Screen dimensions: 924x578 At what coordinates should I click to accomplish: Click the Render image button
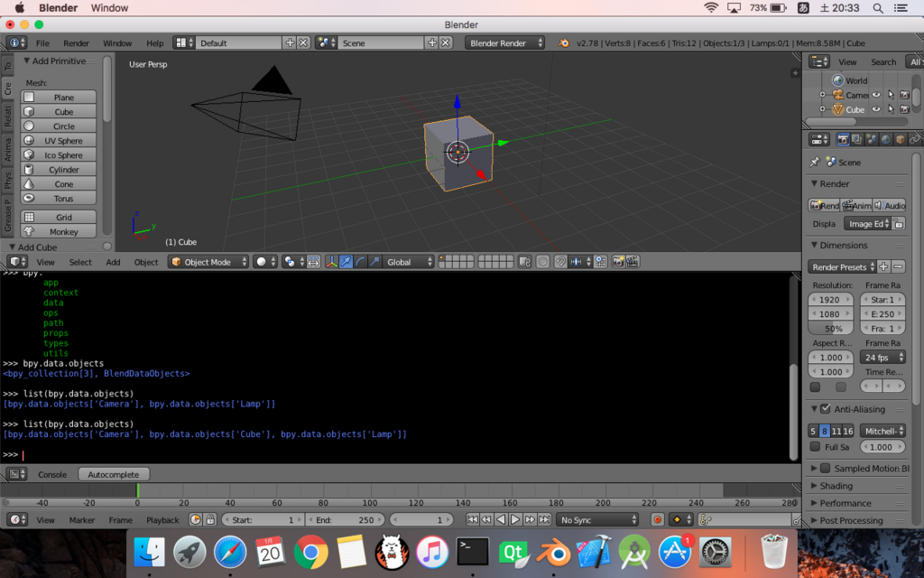point(824,205)
